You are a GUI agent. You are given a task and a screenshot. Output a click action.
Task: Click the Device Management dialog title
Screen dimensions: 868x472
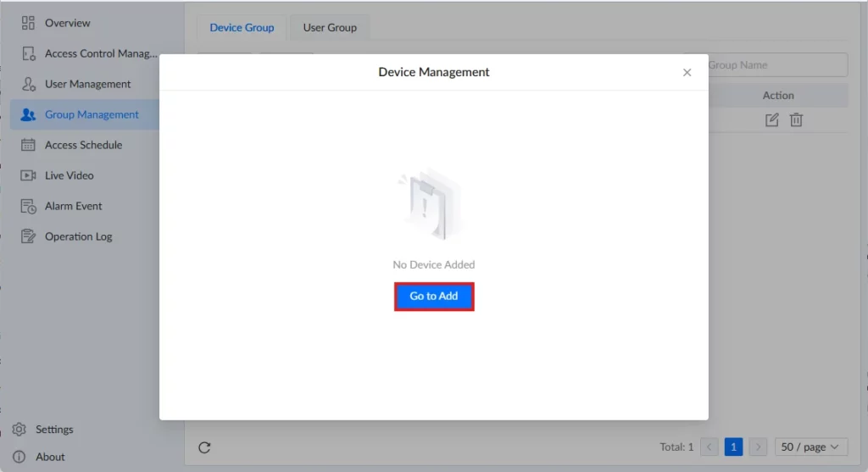click(434, 72)
